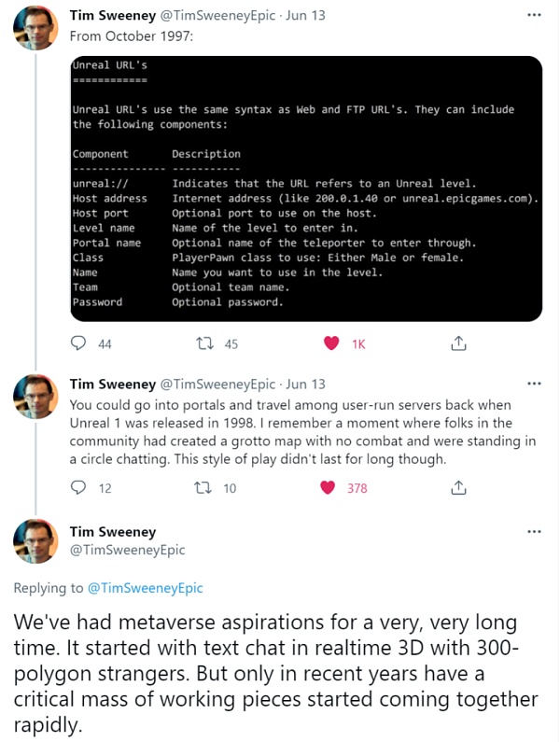Open Tim Sweeney's avatar on the main tweet

point(36,544)
